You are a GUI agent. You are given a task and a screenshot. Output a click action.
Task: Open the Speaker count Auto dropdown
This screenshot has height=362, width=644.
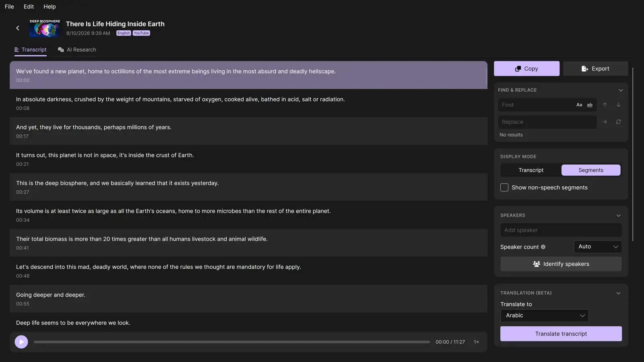[x=598, y=247]
